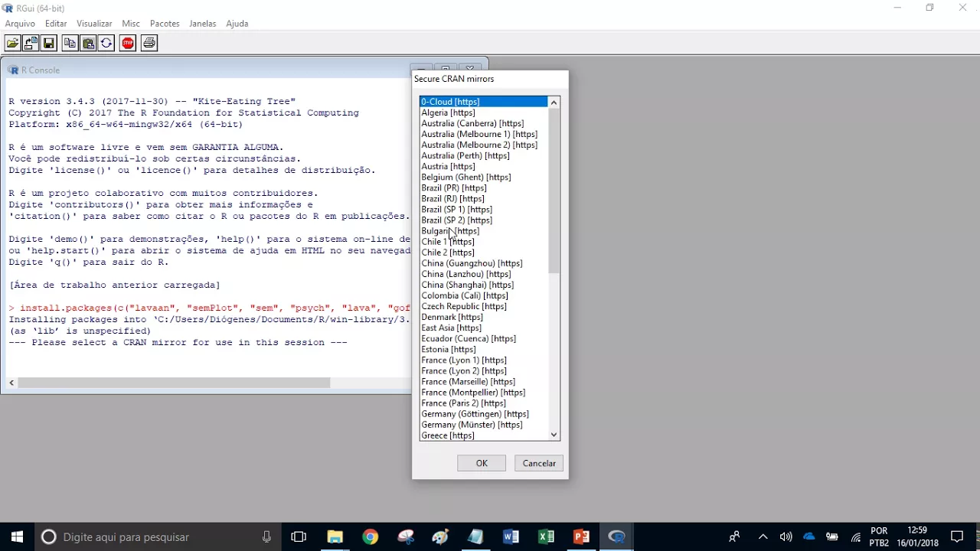Image resolution: width=980 pixels, height=551 pixels.
Task: Open the Visualizar menu
Action: [94, 24]
